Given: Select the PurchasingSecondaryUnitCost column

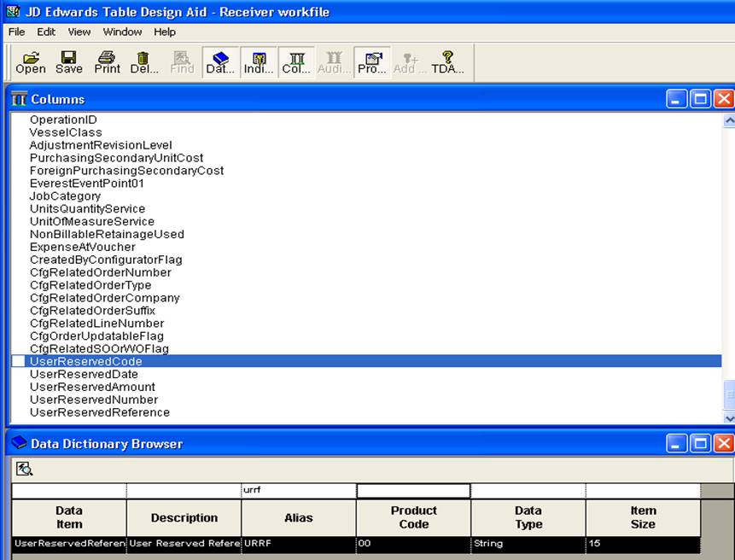Looking at the screenshot, I should pyautogui.click(x=116, y=158).
